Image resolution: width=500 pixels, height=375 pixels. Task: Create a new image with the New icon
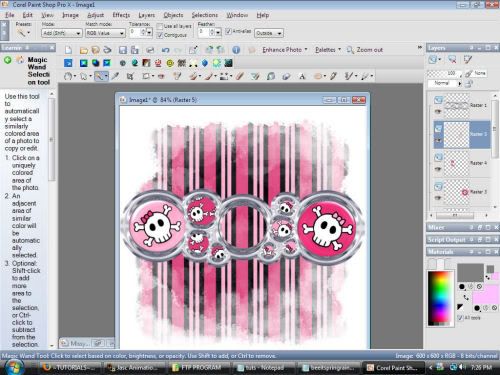coord(68,50)
